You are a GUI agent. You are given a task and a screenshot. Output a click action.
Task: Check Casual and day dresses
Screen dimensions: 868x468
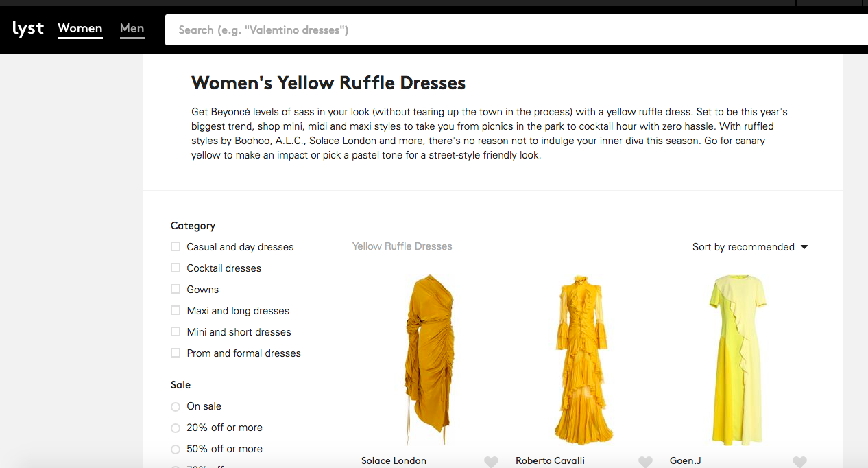pos(176,246)
